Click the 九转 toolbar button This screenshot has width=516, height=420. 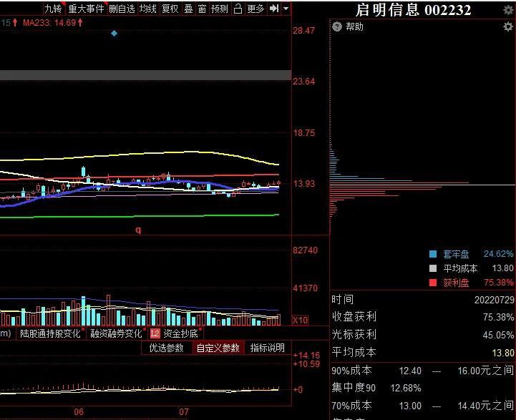[53, 9]
